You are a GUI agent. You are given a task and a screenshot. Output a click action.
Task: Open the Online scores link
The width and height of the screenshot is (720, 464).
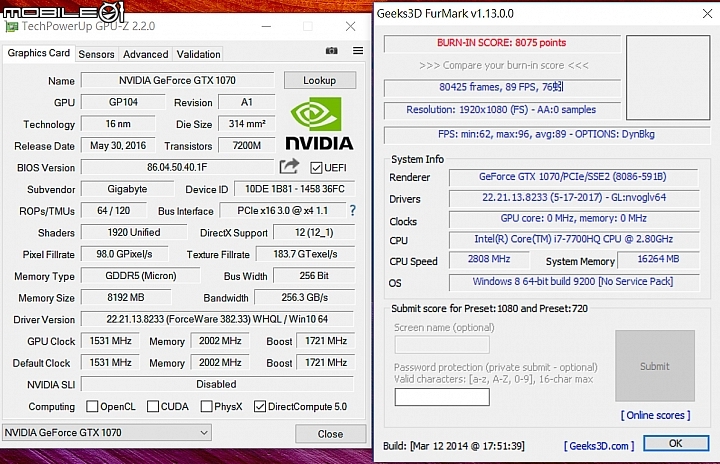pyautogui.click(x=655, y=415)
